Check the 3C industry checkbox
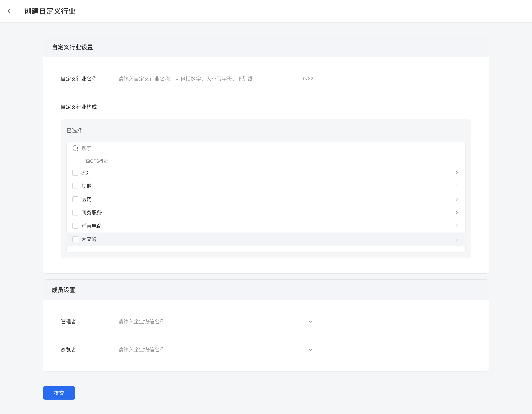The width and height of the screenshot is (532, 414). pos(75,172)
